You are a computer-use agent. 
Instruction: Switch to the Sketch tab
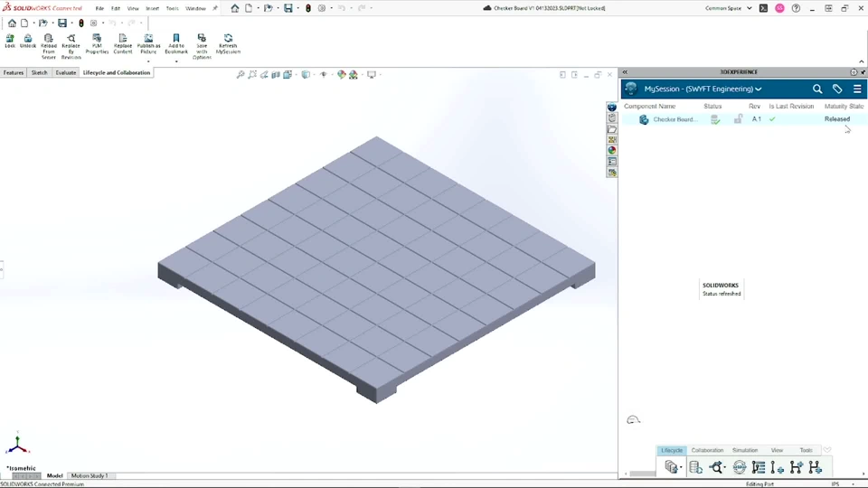[x=39, y=72]
